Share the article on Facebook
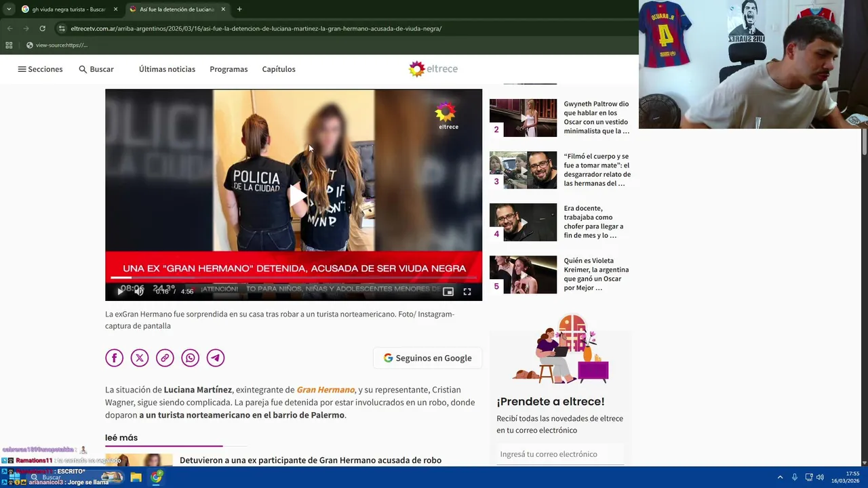The image size is (868, 488). [x=114, y=358]
